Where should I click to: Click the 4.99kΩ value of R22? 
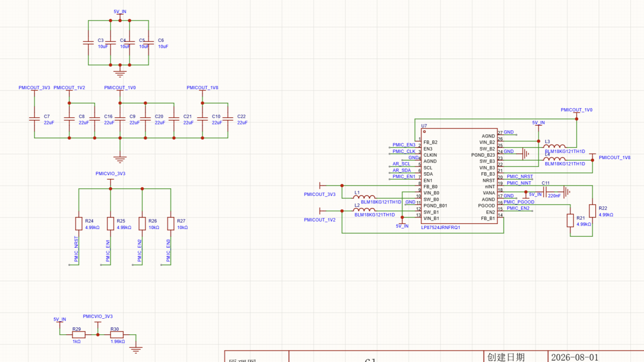(606, 214)
